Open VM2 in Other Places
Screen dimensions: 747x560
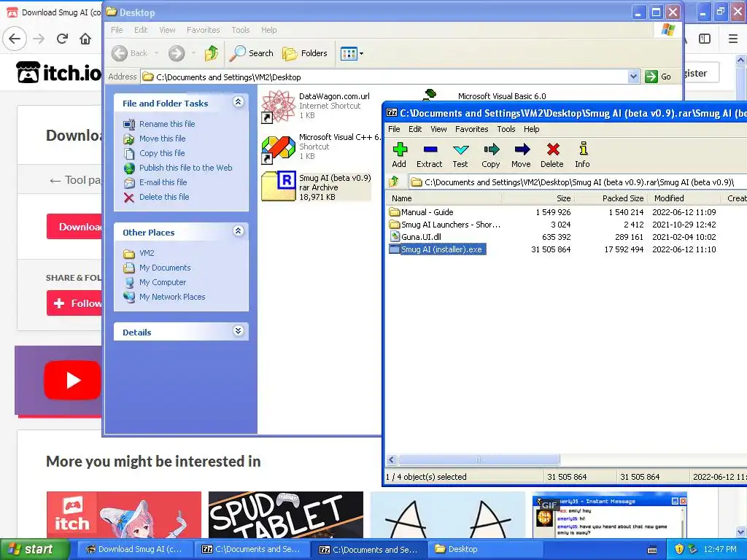point(147,253)
